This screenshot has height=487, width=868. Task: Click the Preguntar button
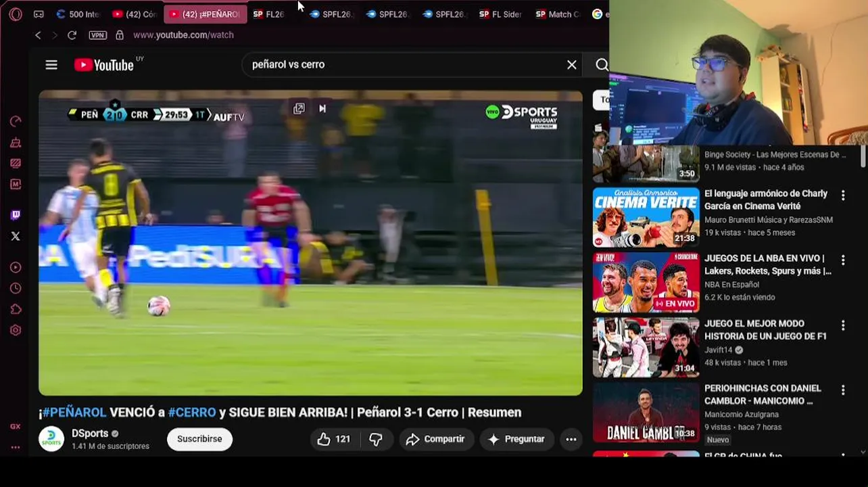pyautogui.click(x=516, y=439)
